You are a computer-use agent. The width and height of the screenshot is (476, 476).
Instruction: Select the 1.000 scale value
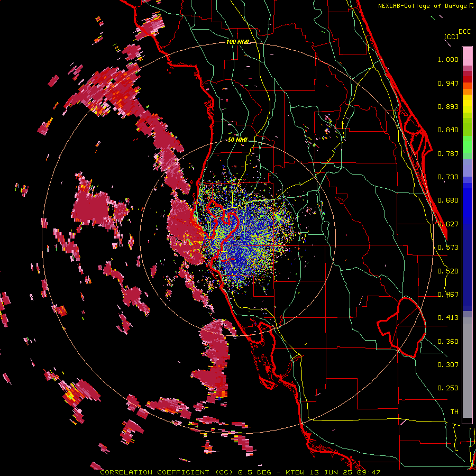tap(448, 59)
